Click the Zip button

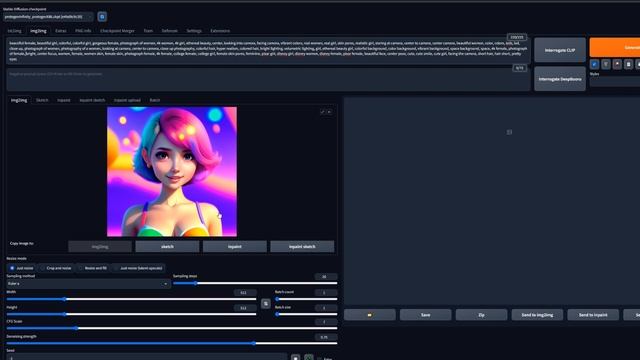pyautogui.click(x=482, y=315)
